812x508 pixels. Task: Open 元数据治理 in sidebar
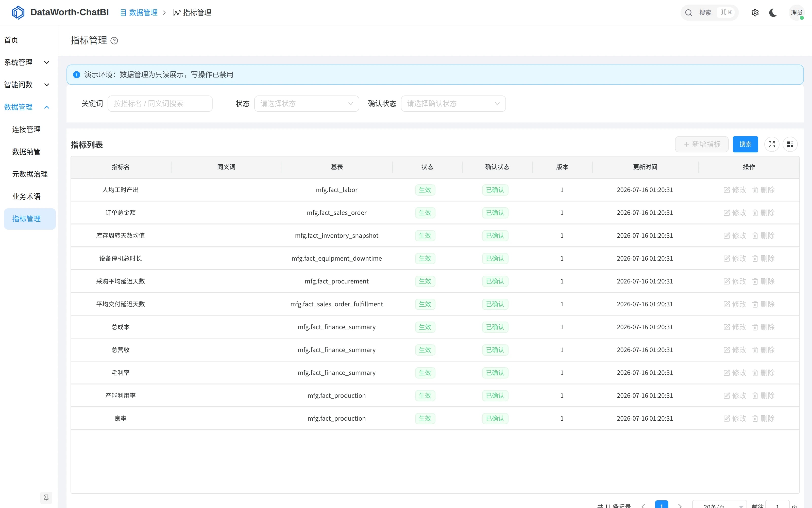point(30,174)
